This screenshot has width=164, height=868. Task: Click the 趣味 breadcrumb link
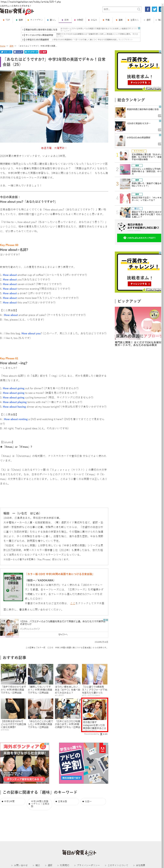tap(11, 46)
